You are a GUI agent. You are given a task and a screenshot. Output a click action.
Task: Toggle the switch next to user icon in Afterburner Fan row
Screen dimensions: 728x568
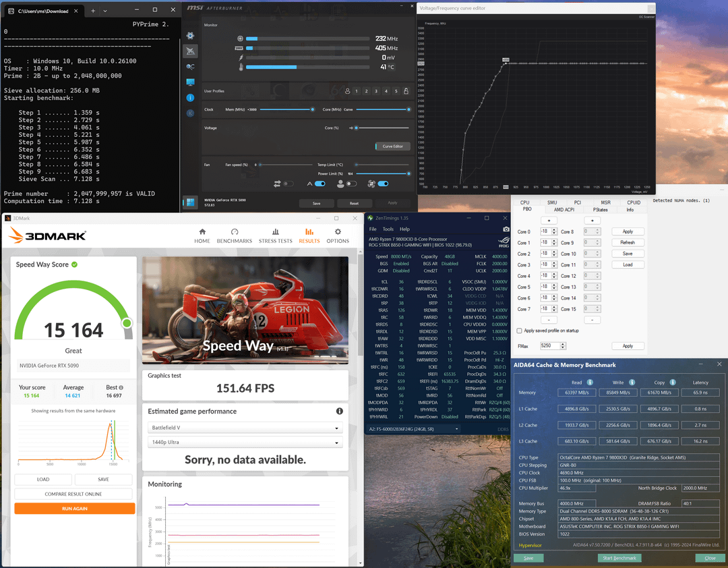click(351, 184)
